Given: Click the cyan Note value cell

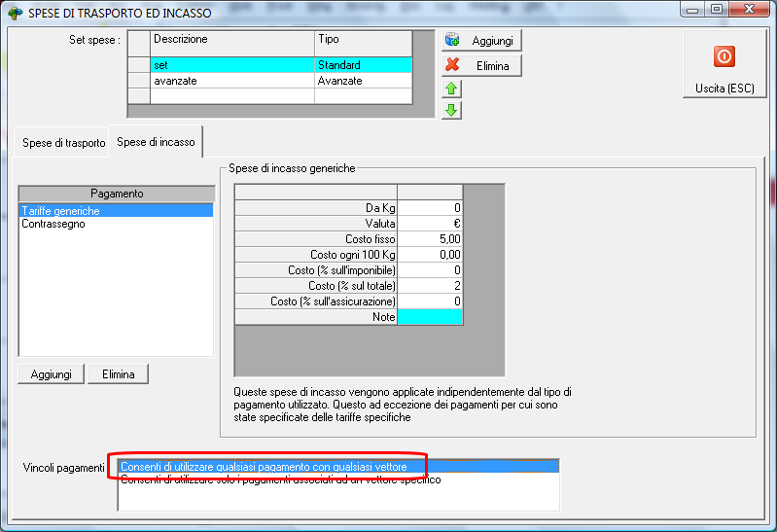Looking at the screenshot, I should point(430,317).
